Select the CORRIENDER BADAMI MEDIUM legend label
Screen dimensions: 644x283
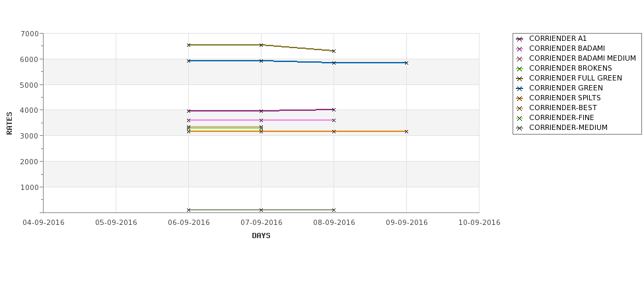coord(583,58)
